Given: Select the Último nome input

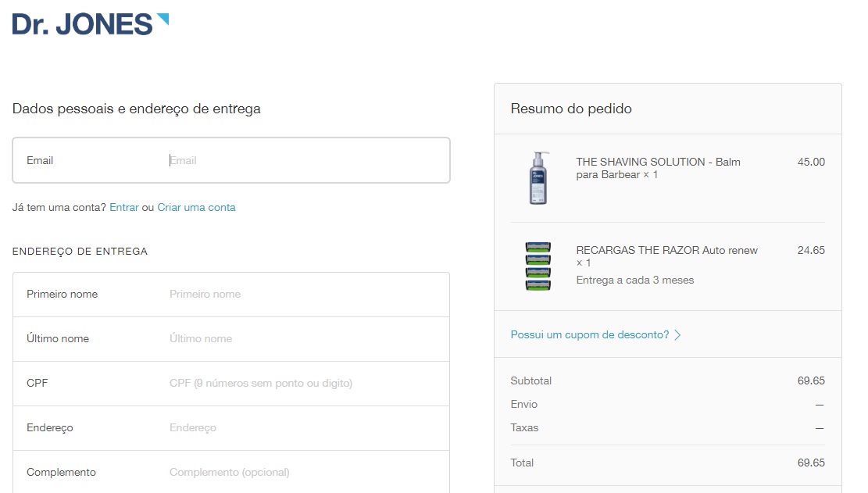Looking at the screenshot, I should point(231,338).
